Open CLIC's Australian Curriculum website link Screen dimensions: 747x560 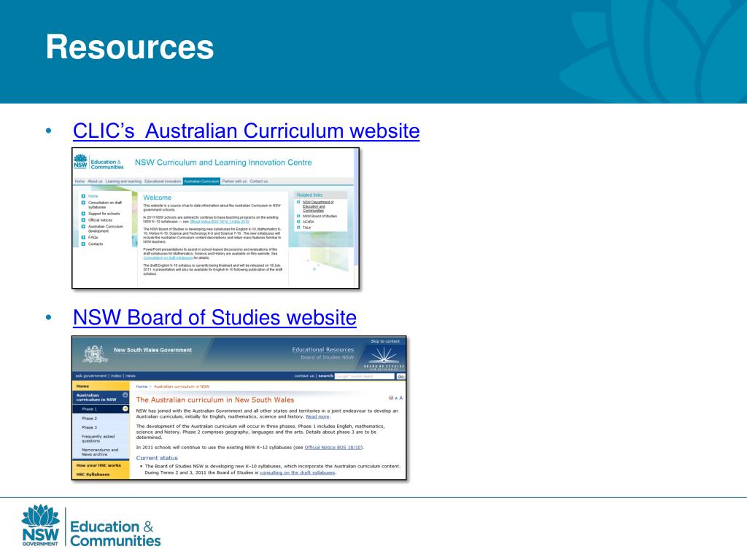pyautogui.click(x=247, y=131)
